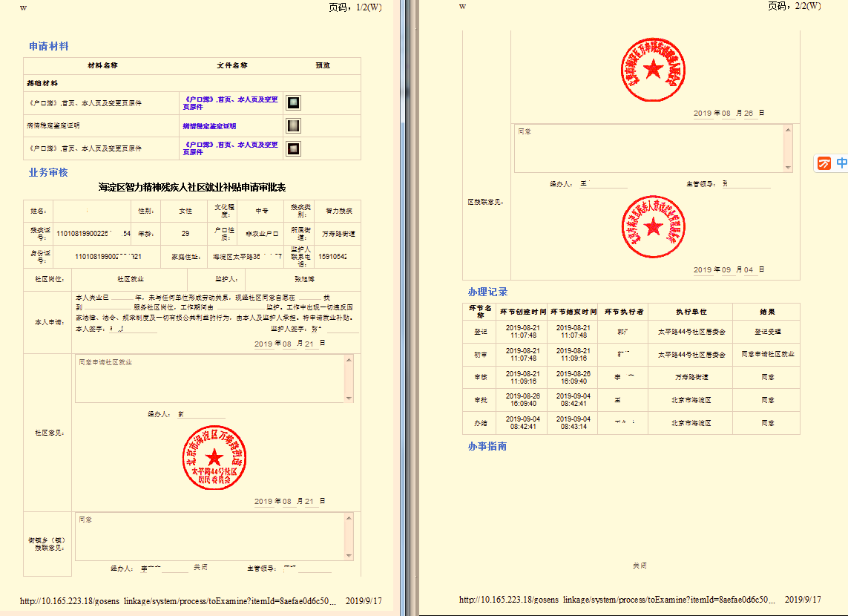
Task: Click 关闭 at the bottom of page 2
Action: tap(639, 566)
